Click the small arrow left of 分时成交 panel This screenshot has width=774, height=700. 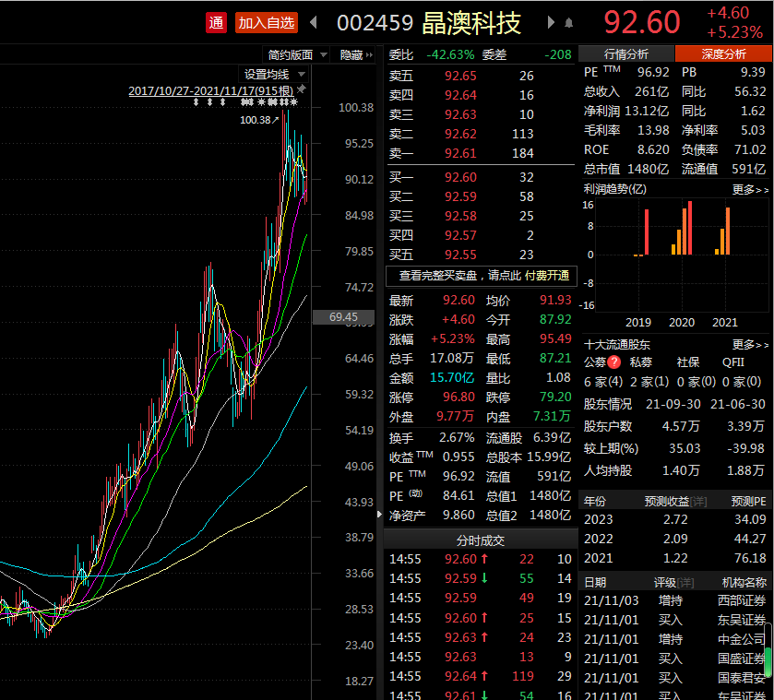tap(379, 539)
